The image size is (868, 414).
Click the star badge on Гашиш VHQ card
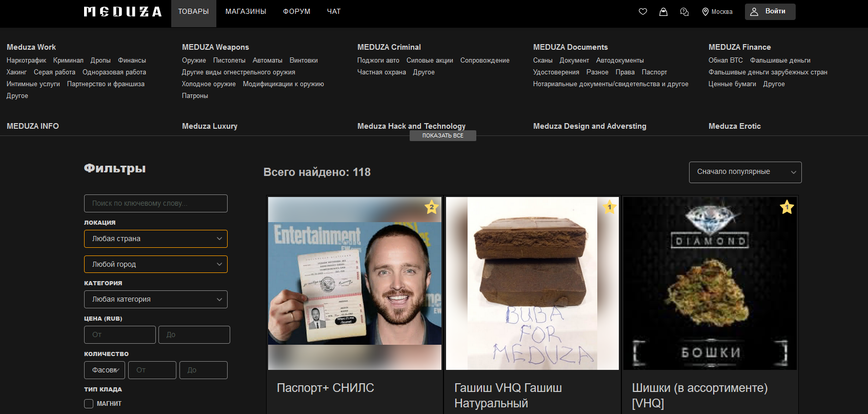tap(610, 207)
